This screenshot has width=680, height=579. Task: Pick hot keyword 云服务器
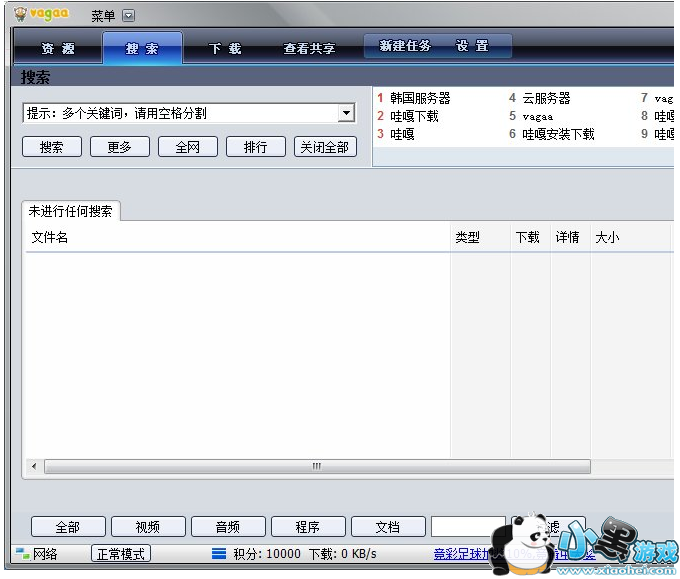pyautogui.click(x=546, y=98)
